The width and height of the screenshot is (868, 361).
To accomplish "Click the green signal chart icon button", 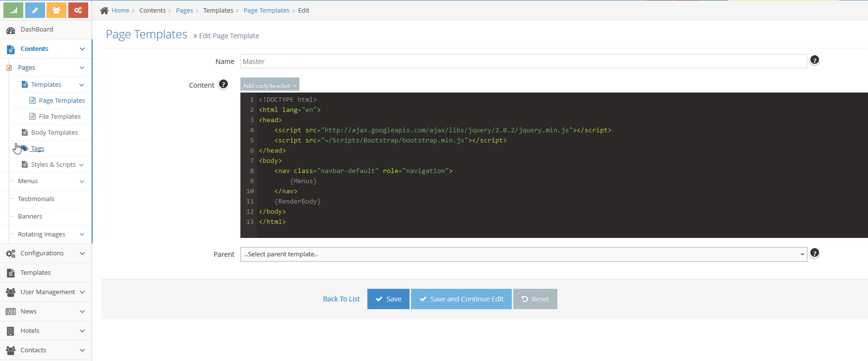I will pyautogui.click(x=13, y=10).
